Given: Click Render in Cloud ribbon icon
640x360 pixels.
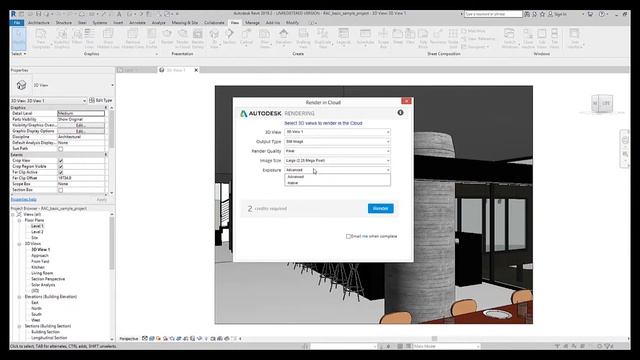Looking at the screenshot, I should pyautogui.click(x=182, y=38).
